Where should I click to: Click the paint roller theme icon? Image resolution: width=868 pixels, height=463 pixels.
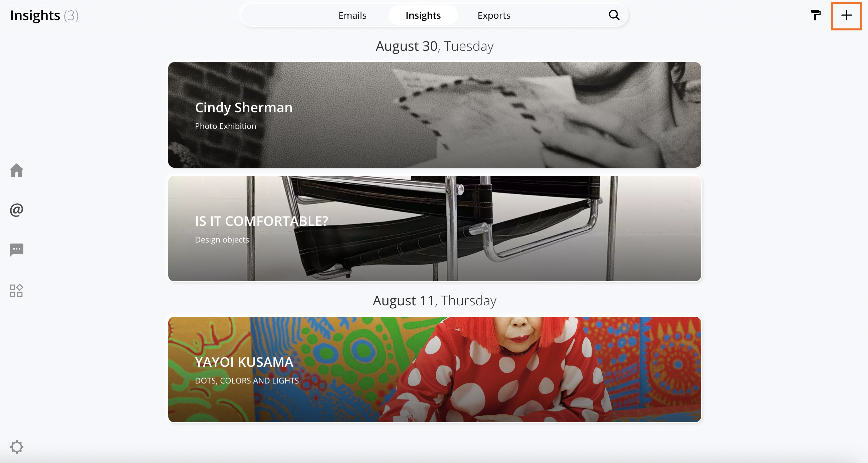click(816, 15)
